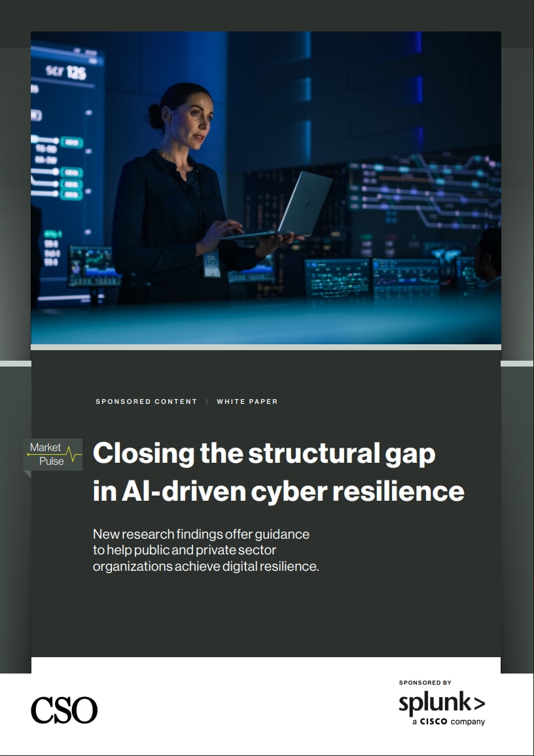
Task: Click the CISCO wordmark under the Splunk logo
Action: coord(433,721)
